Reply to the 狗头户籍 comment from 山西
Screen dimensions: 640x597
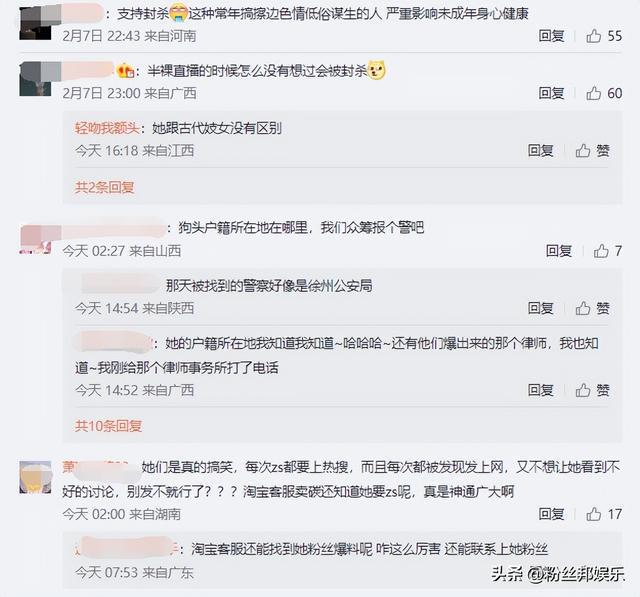pyautogui.click(x=559, y=251)
